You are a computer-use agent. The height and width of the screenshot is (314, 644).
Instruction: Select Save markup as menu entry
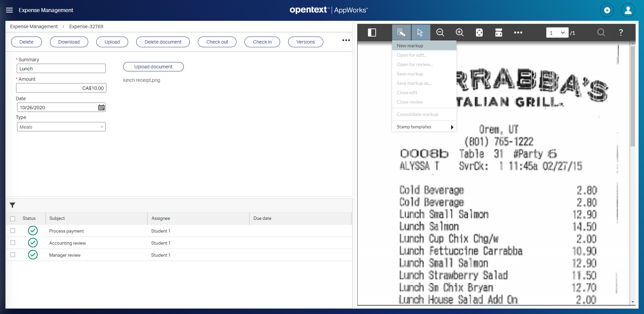(424, 83)
